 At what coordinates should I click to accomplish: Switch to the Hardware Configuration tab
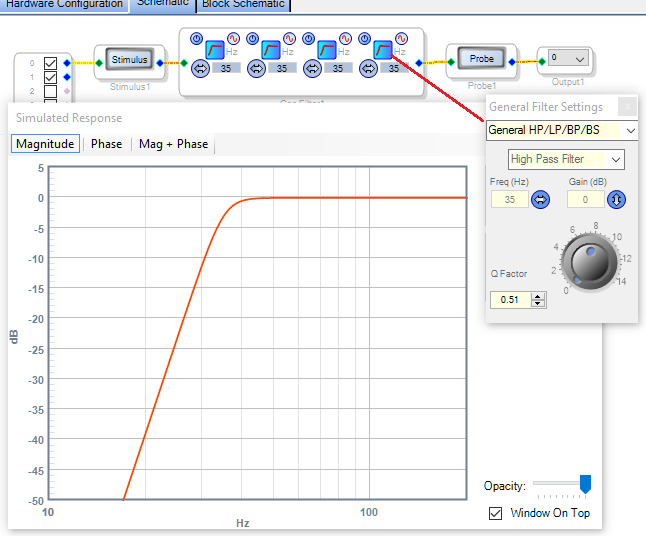tap(64, 5)
